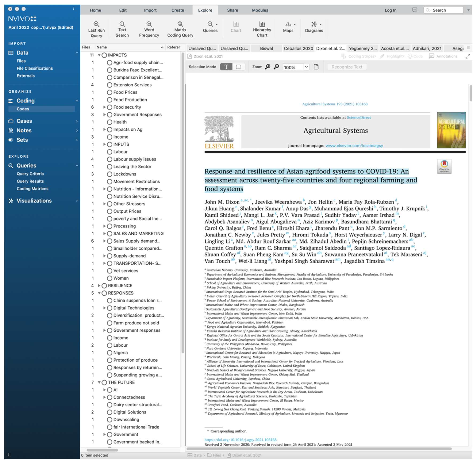The width and height of the screenshot is (476, 464).
Task: Open the article DOI link
Action: point(240,440)
